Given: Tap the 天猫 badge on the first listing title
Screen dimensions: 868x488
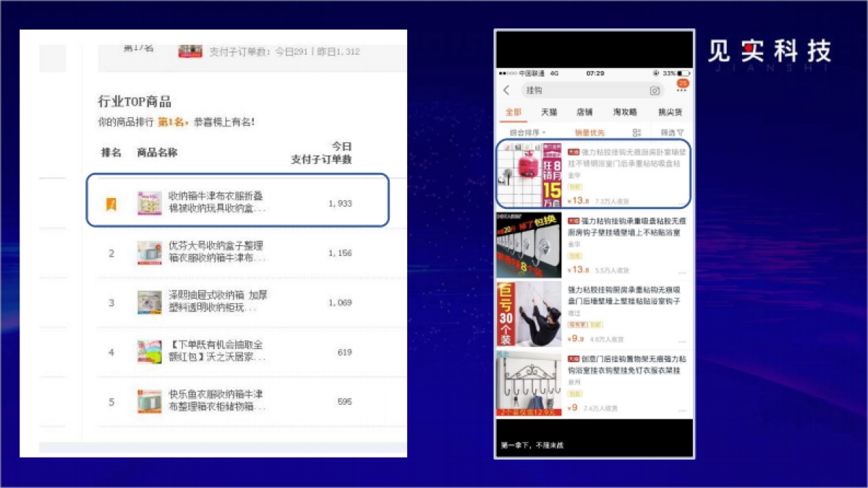Looking at the screenshot, I should (x=574, y=151).
